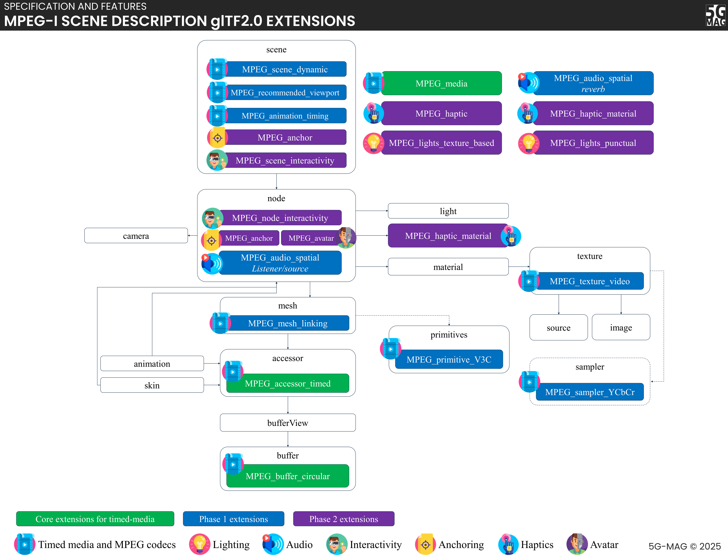Click the speaker icon beside MPEG_audio_spatial reverb

pos(529,83)
